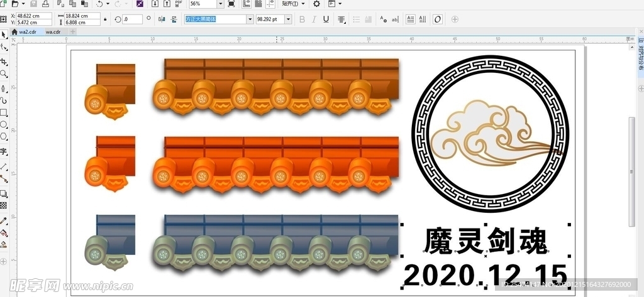This screenshot has width=644, height=297.
Task: Toggle bold text formatting
Action: [302, 19]
